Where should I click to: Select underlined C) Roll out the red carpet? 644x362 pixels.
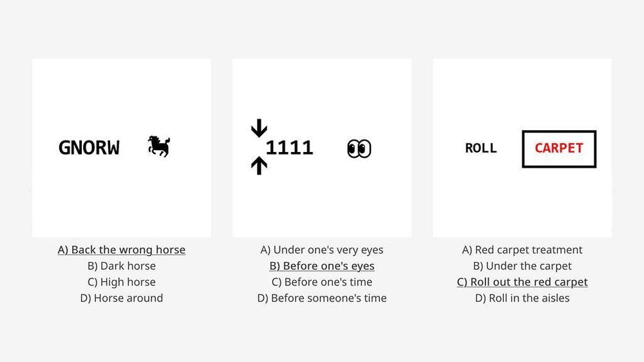click(522, 282)
